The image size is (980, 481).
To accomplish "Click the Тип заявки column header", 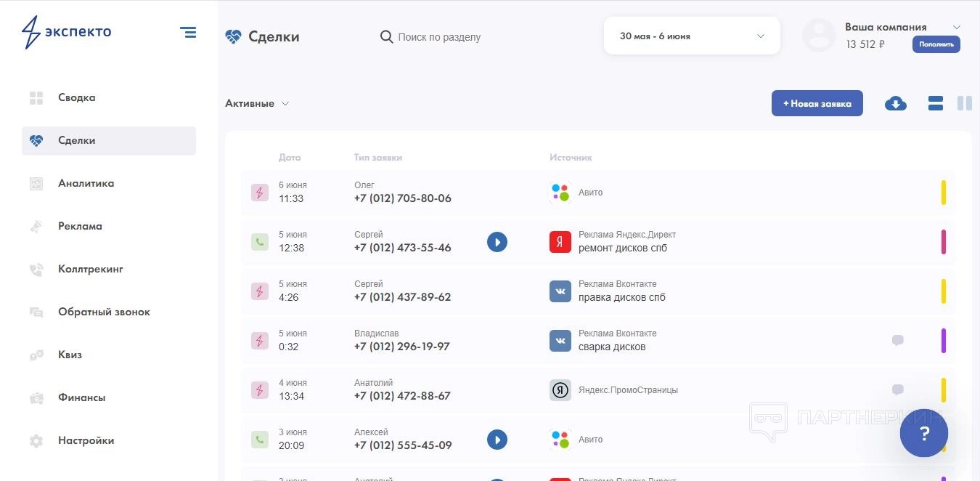I will 378,158.
